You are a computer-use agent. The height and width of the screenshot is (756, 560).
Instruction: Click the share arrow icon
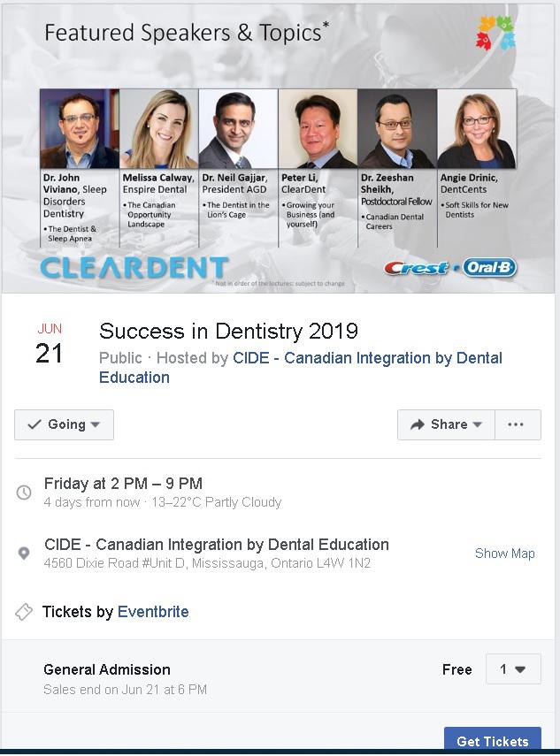418,424
